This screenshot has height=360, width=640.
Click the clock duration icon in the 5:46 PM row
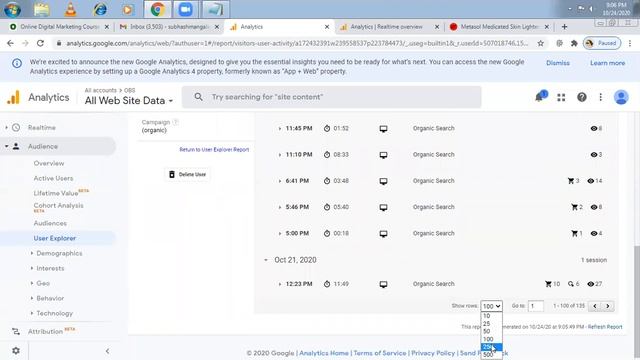point(327,207)
